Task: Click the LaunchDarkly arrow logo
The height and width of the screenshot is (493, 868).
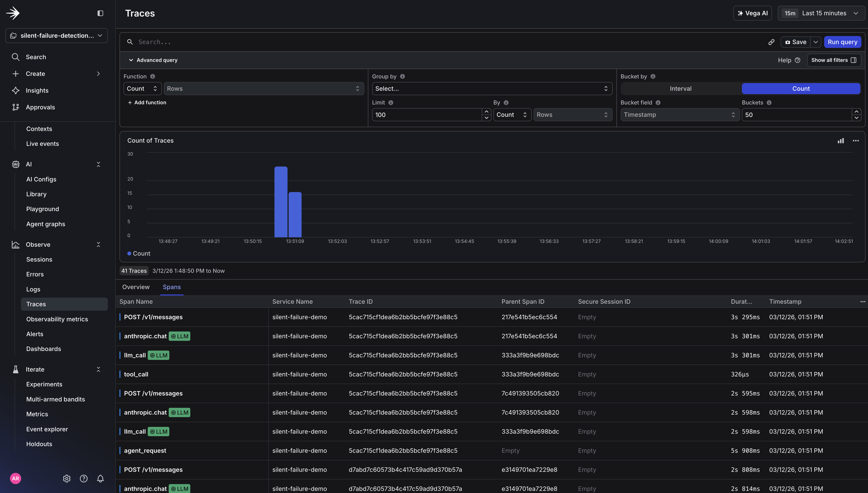Action: click(13, 13)
